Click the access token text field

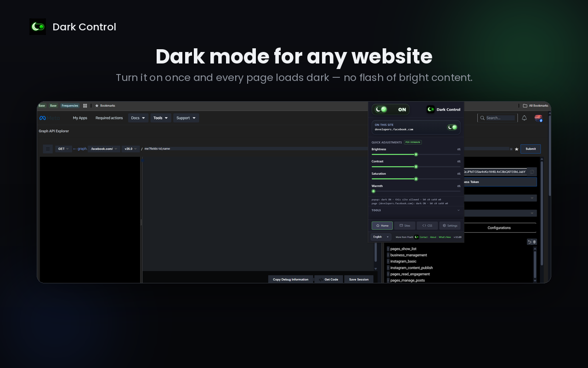[496, 172]
